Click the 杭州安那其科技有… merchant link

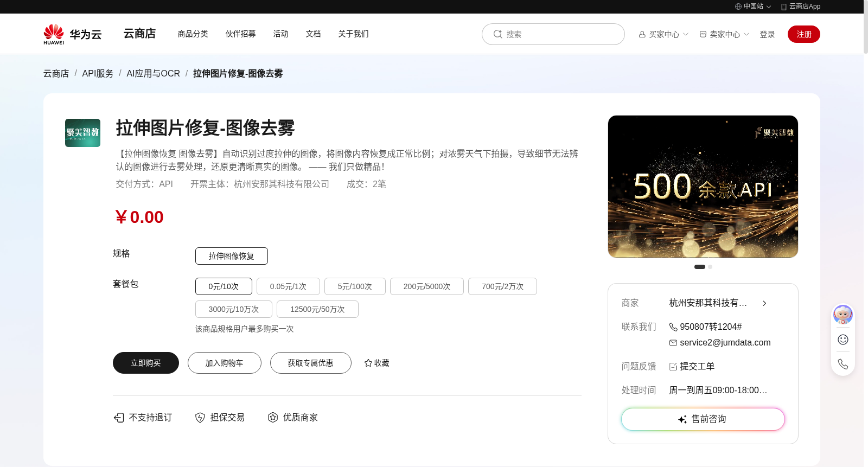[708, 303]
